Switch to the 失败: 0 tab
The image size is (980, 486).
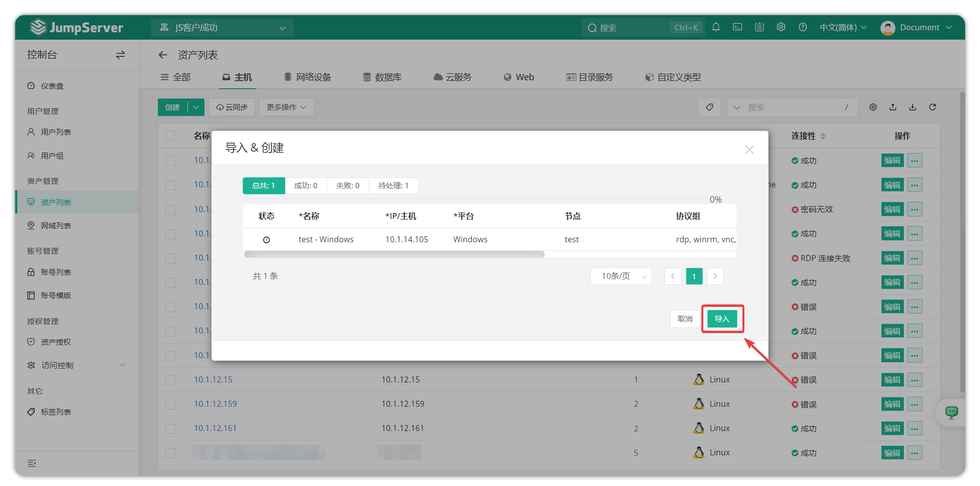pos(347,186)
